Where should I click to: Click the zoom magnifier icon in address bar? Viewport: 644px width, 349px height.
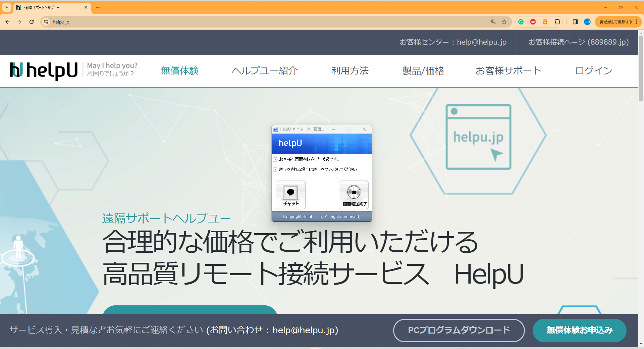493,22
